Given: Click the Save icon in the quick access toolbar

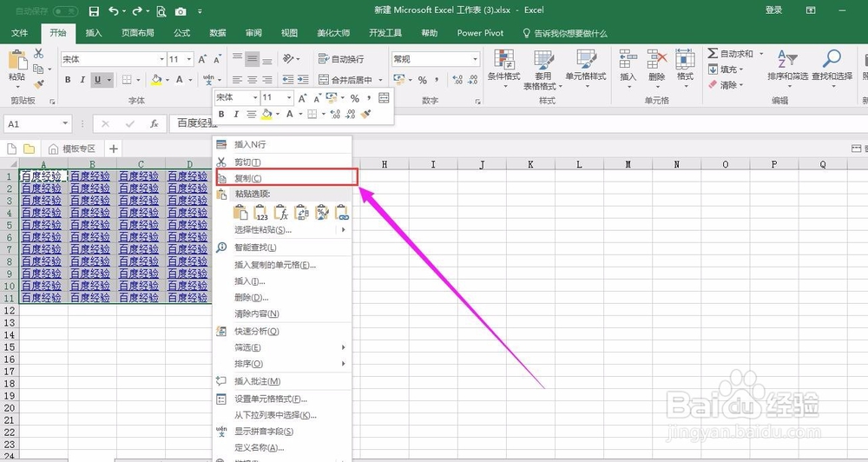Looking at the screenshot, I should point(94,11).
